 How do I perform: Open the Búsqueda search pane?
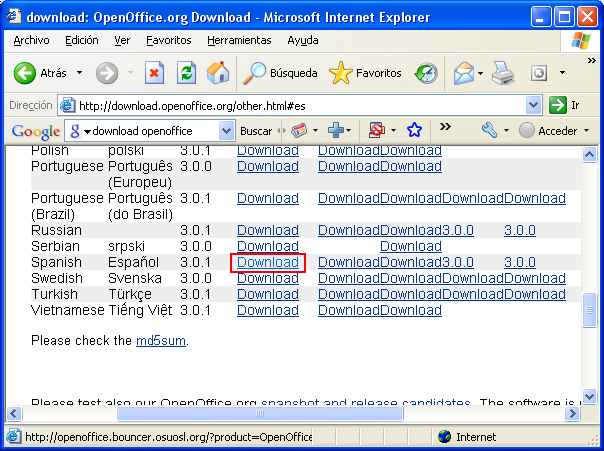pyautogui.click(x=283, y=73)
